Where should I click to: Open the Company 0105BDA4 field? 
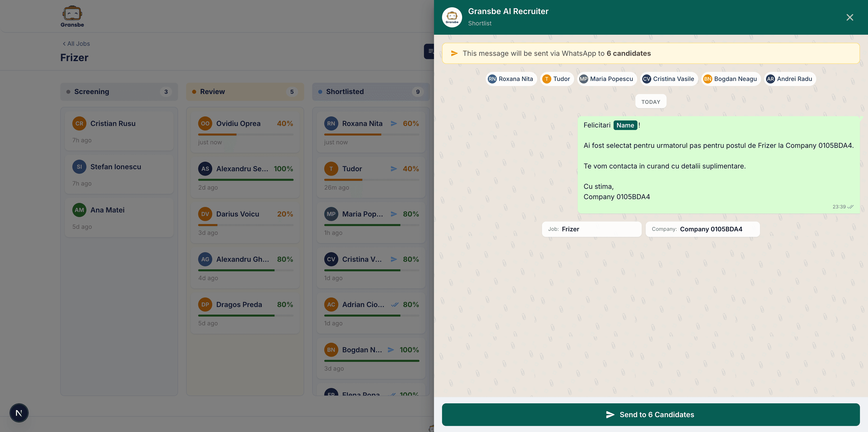[x=702, y=229]
